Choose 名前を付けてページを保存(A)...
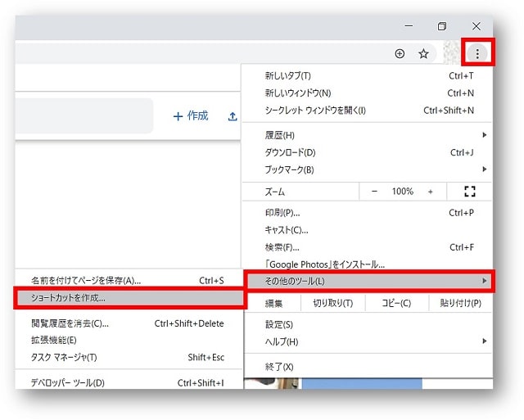 click(129, 280)
